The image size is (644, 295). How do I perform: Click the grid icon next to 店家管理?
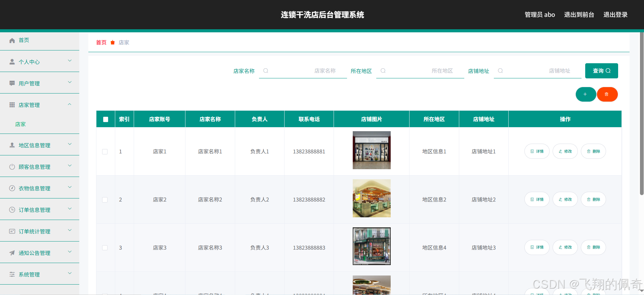(x=12, y=105)
